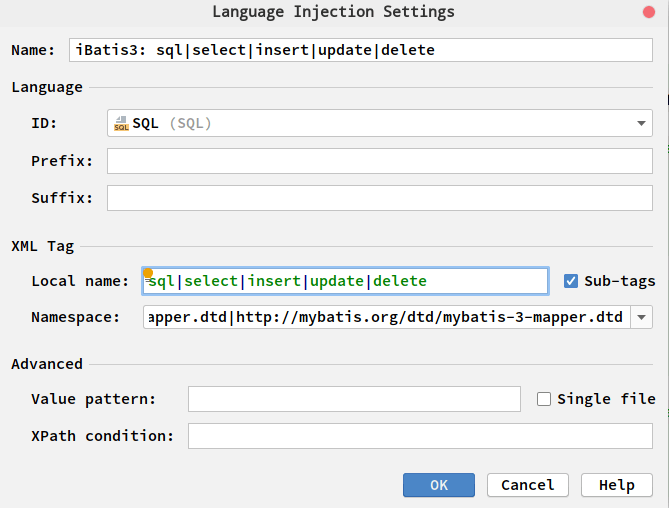Click the orange intention bulb in Local name
Image resolution: width=669 pixels, height=508 pixels.
148,273
